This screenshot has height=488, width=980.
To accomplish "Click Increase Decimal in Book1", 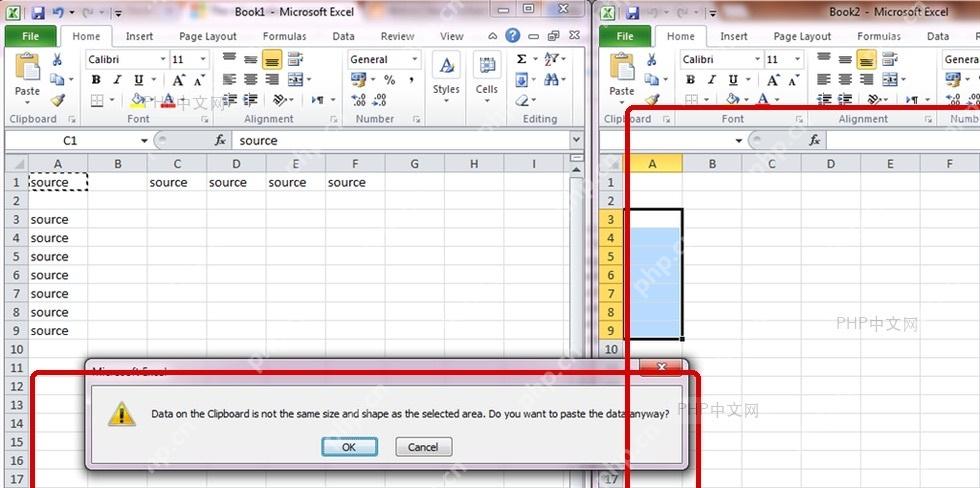I will [358, 99].
